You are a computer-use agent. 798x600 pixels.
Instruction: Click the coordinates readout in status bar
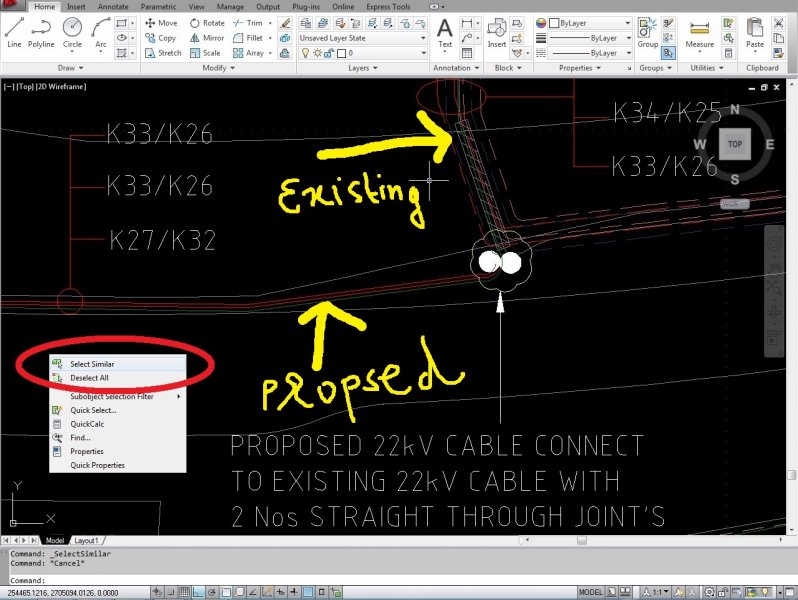[x=63, y=593]
